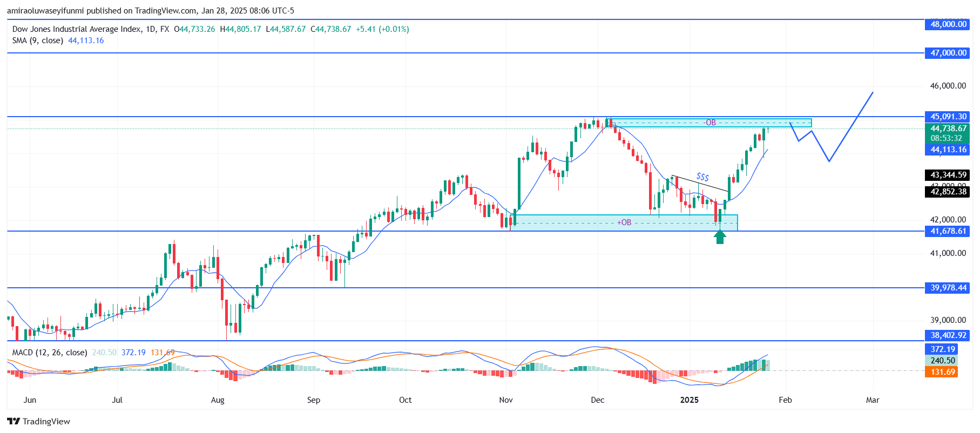The image size is (980, 433).
Task: Click the 2025 label on time axis
Action: click(690, 400)
